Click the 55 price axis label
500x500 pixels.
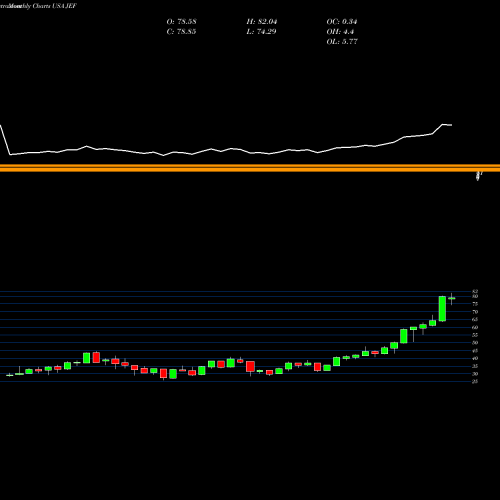(475, 335)
